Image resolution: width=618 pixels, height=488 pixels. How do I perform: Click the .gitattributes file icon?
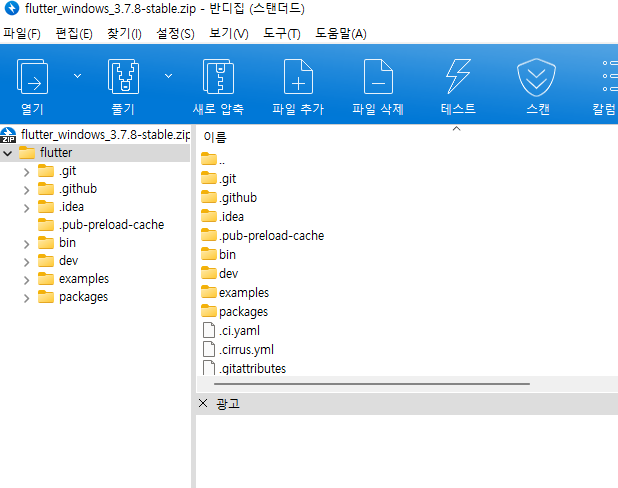point(209,368)
